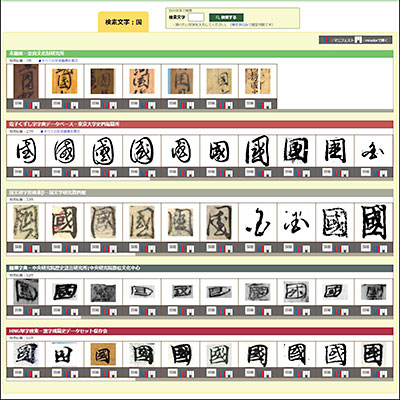The width and height of the screenshot is (400, 400).
Task: Click the Mirador icon under the first 電子くずし字 thumbnail
Action: (x=36, y=174)
